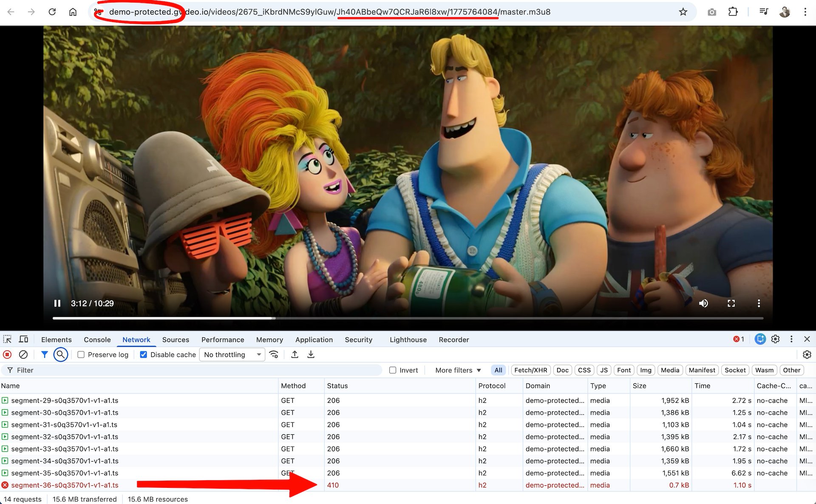Clear the network log
Image resolution: width=816 pixels, height=504 pixels.
[23, 354]
